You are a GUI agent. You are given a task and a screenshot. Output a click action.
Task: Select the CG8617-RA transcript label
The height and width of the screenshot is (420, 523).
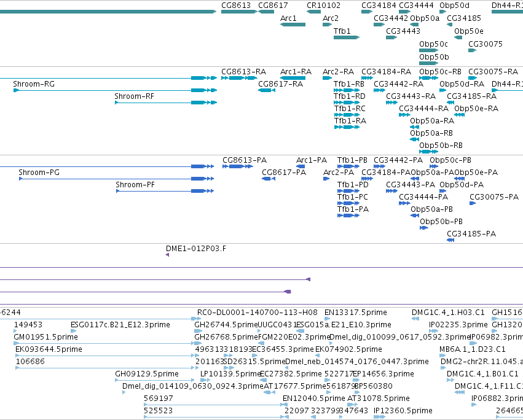pos(280,84)
